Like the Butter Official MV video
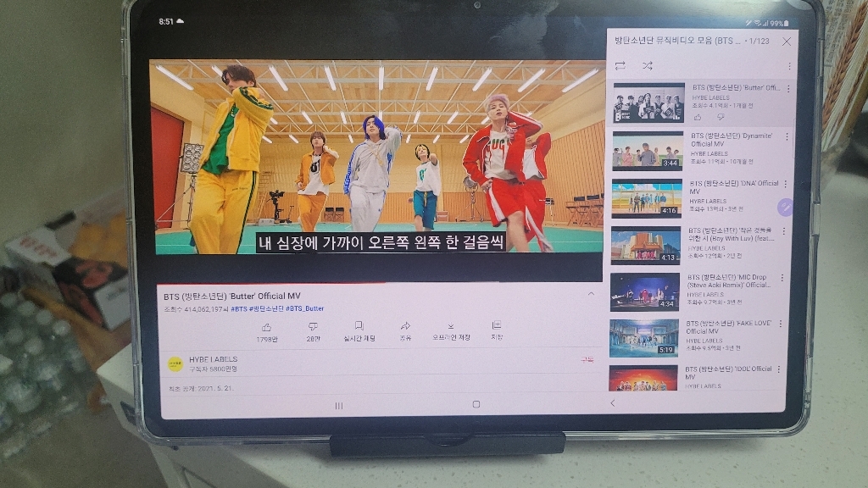This screenshot has height=488, width=868. tap(266, 332)
